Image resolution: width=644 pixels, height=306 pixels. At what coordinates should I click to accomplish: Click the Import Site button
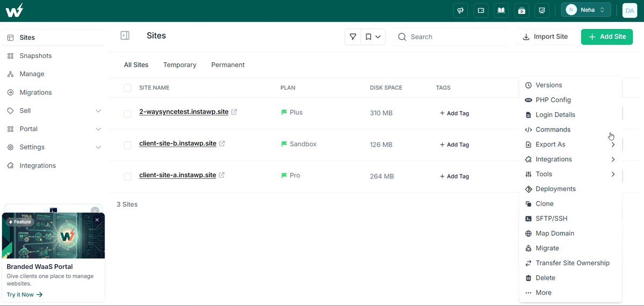coord(545,37)
